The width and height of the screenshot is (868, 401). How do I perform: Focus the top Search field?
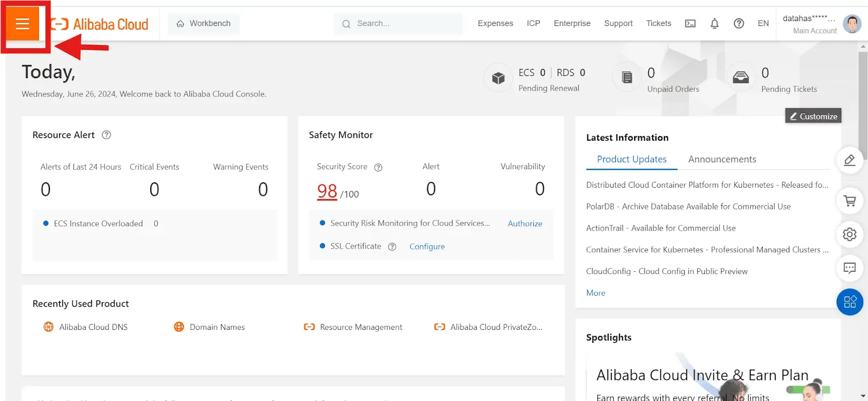click(398, 23)
